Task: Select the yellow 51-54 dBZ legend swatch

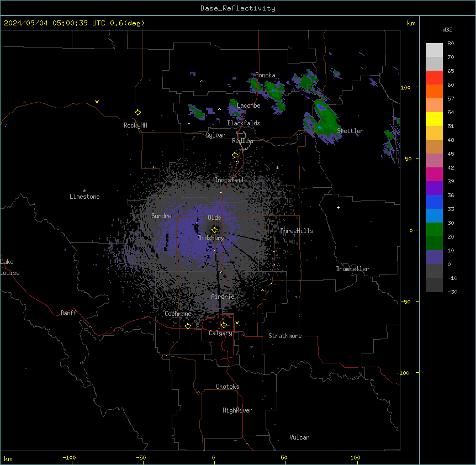Action: [x=434, y=119]
